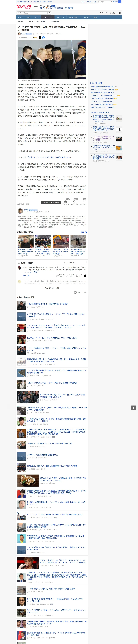
Task: Open article 瀬戸内の「カキ大量死」
Action: tap(63, 479)
